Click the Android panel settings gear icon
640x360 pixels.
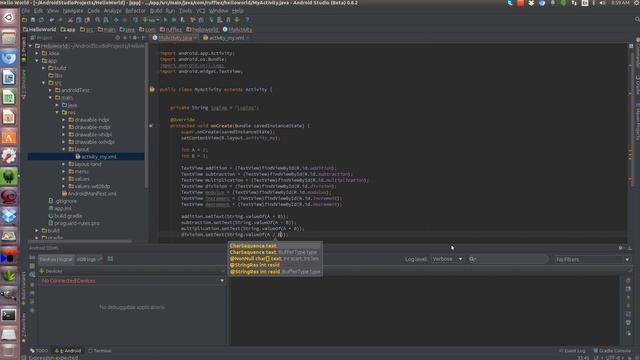(621, 248)
